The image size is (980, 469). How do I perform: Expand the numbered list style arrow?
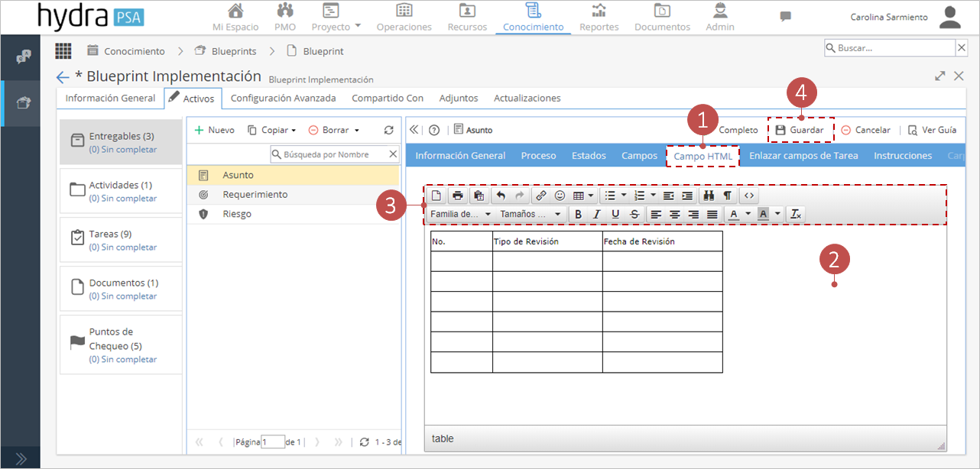[x=653, y=196]
